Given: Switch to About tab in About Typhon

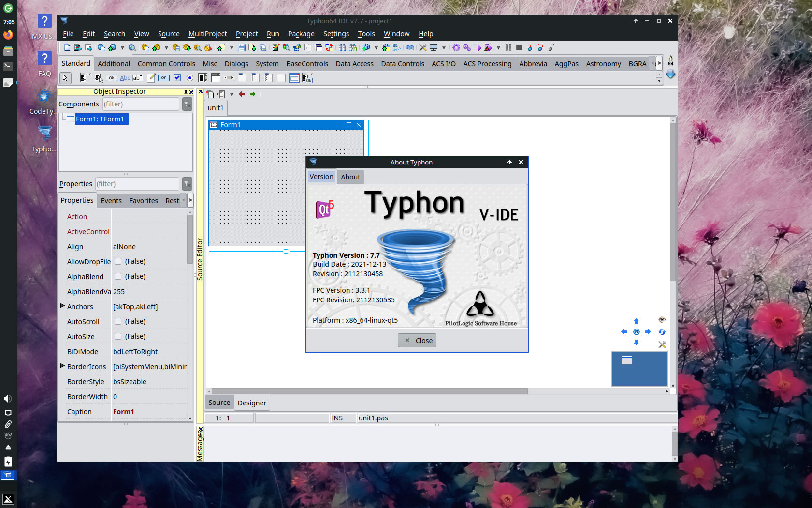Looking at the screenshot, I should [x=350, y=177].
